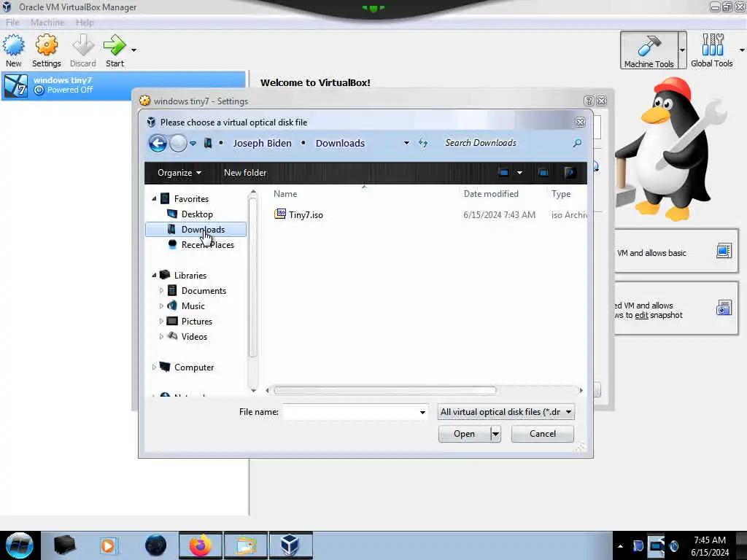
Task: Select Pictures library
Action: point(196,322)
